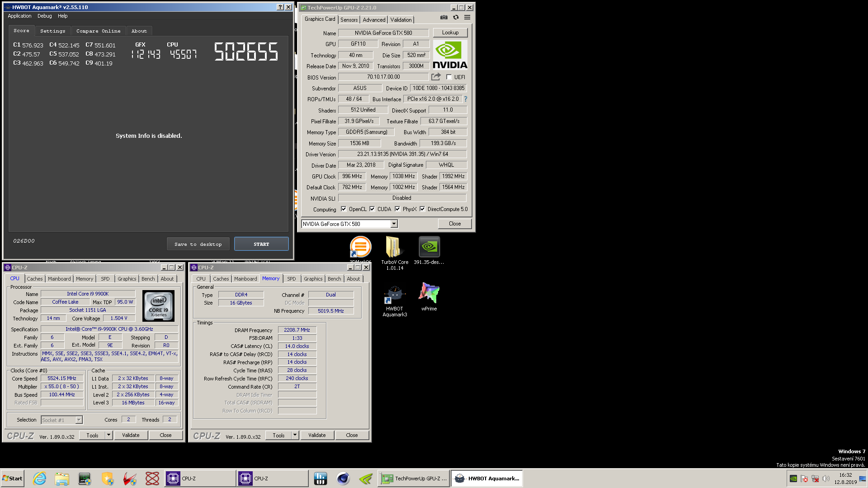Open Internet Explorer from taskbar
Viewport: 868px width, 488px height.
[x=40, y=479]
